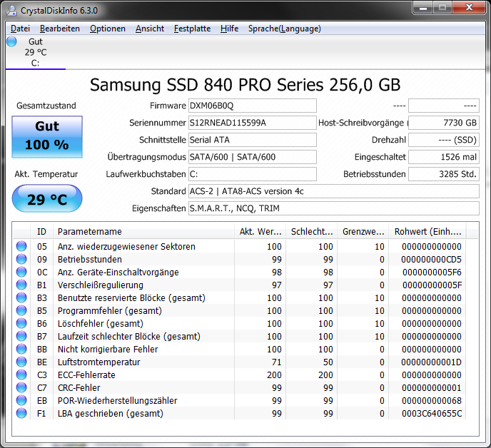
Task: Click the Rohwert (Einh.... column header
Action: [427, 231]
